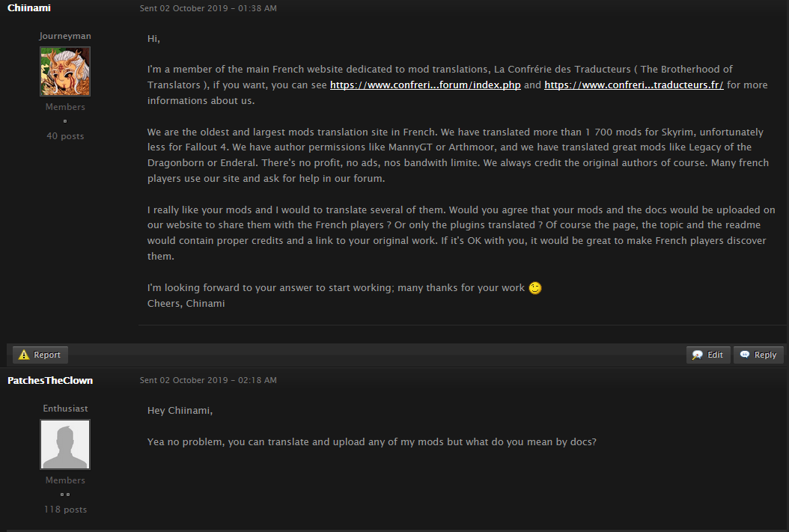Click the Sent 02 October 01:38 AM timestamp
Screen dimensions: 789x532
pos(208,8)
